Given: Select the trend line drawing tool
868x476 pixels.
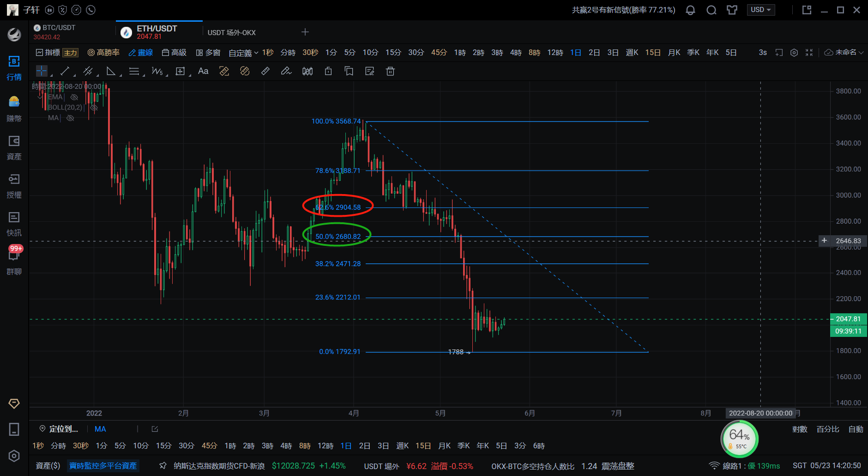Looking at the screenshot, I should (x=65, y=71).
